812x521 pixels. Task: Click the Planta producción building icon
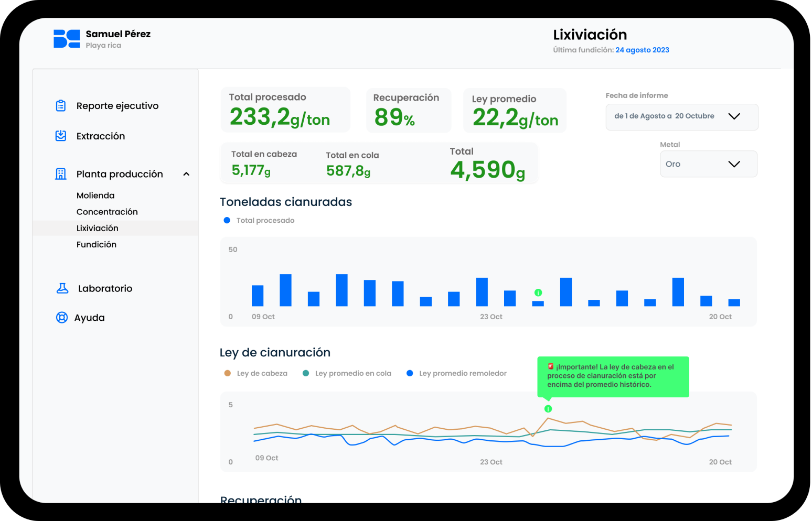click(61, 173)
